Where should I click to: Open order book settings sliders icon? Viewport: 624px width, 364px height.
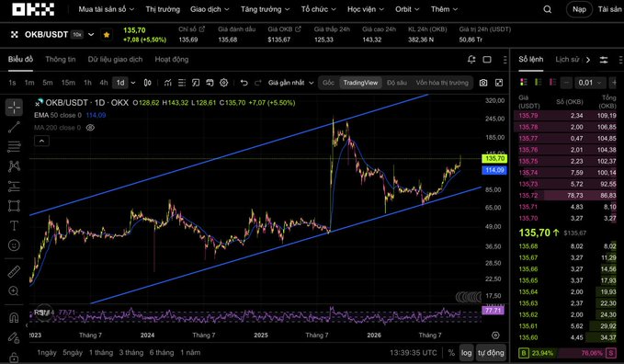(x=604, y=60)
